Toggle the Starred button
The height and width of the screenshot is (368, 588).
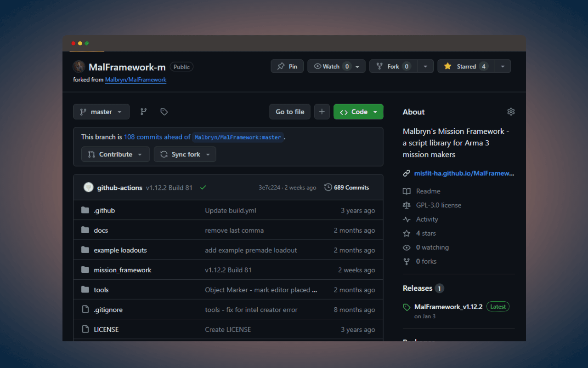click(x=466, y=66)
